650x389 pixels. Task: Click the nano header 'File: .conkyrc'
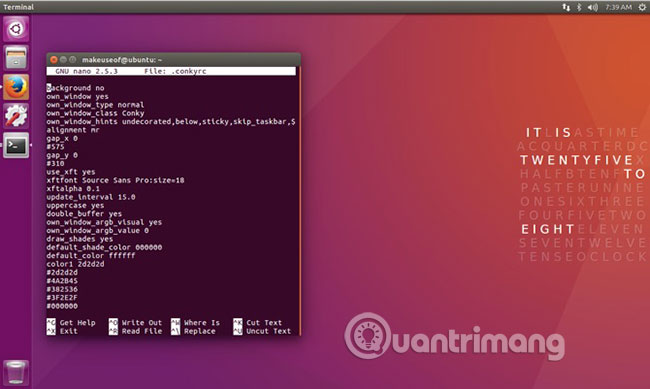175,71
